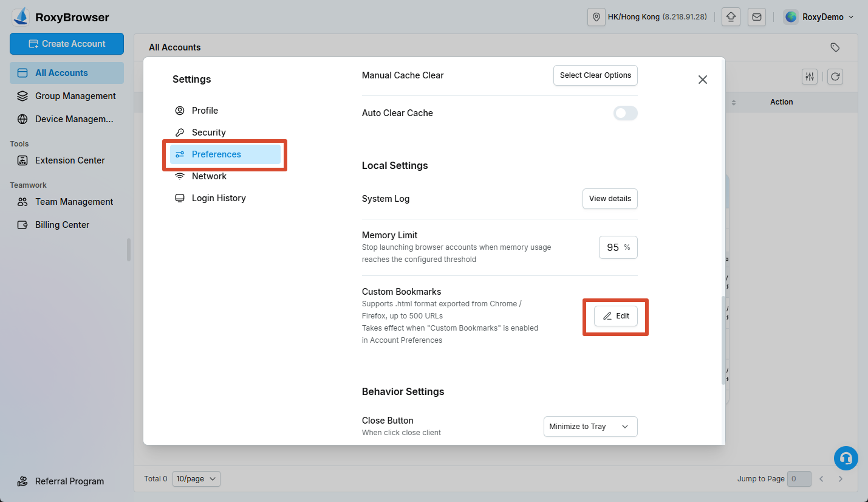This screenshot has height=502, width=868.
Task: Click the location pin icon beside HK/Hong Kong
Action: [596, 17]
